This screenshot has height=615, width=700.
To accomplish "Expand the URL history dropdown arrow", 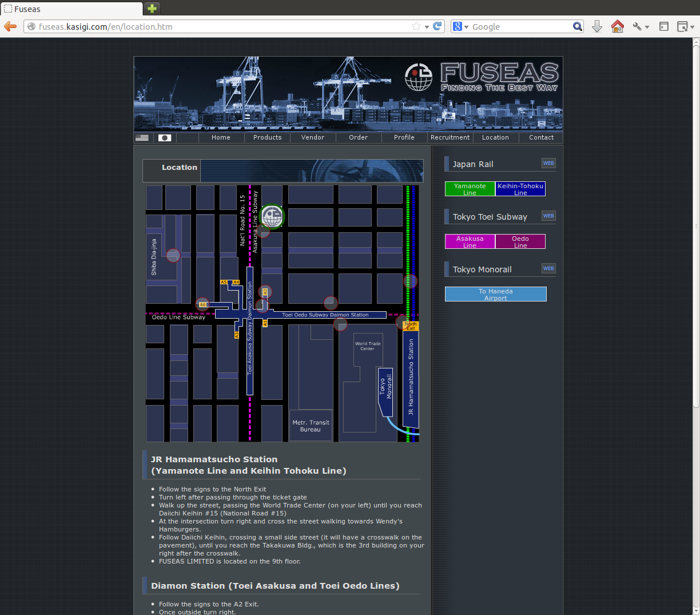I will tap(427, 27).
